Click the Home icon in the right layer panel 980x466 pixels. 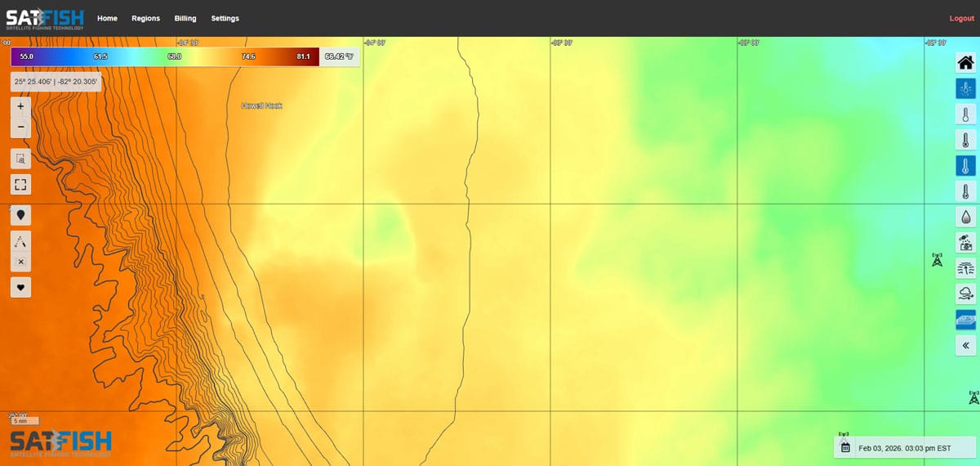[965, 63]
